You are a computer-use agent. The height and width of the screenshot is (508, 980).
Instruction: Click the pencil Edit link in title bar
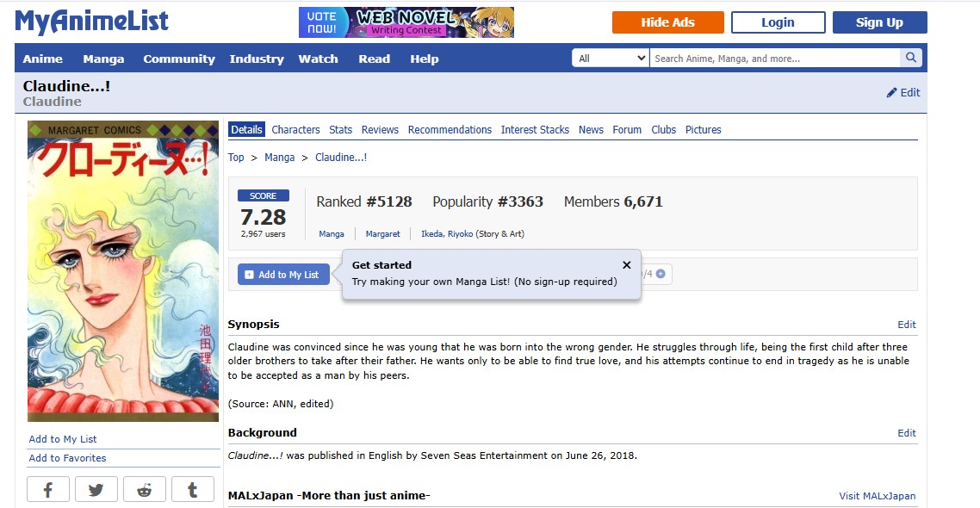tap(903, 92)
